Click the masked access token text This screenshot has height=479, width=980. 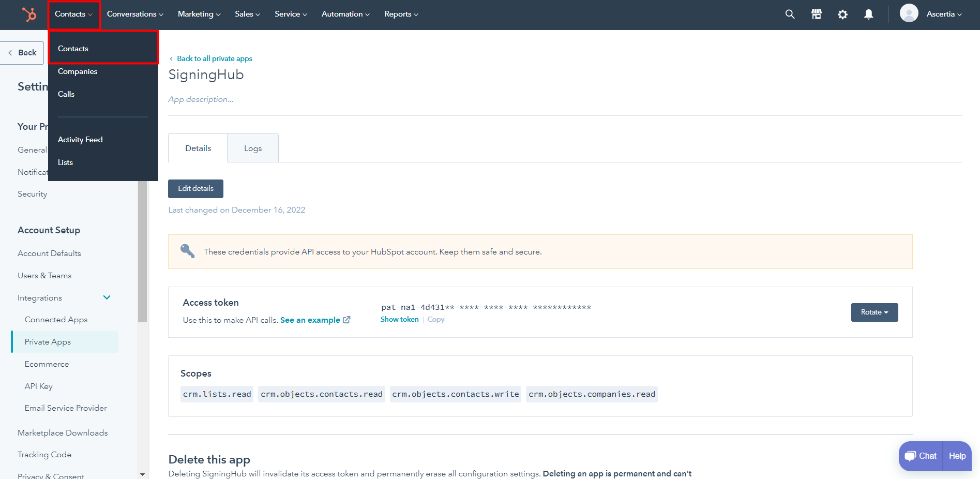[x=486, y=307]
